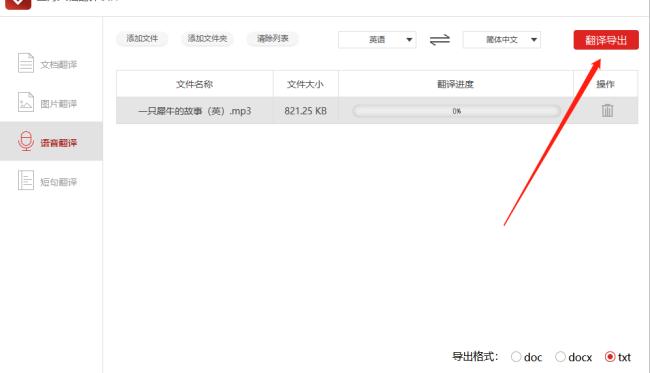This screenshot has width=650, height=373.
Task: Click the text page icon beside 短句翻译
Action: click(26, 180)
